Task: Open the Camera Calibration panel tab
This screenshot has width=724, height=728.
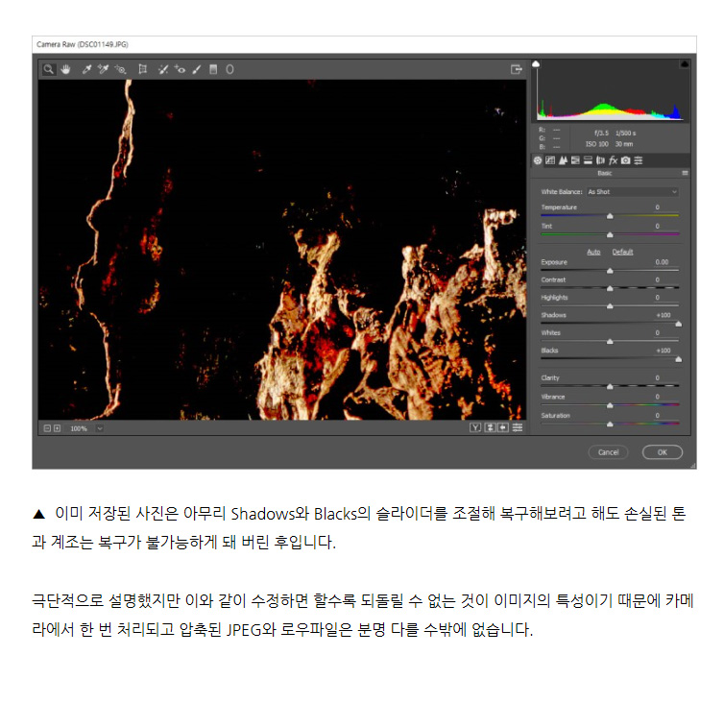Action: [626, 160]
